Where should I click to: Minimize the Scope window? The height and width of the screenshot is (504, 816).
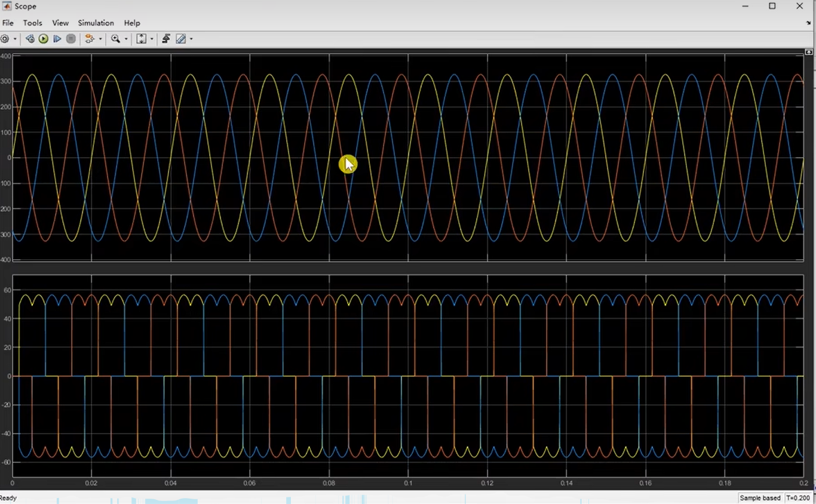(745, 6)
